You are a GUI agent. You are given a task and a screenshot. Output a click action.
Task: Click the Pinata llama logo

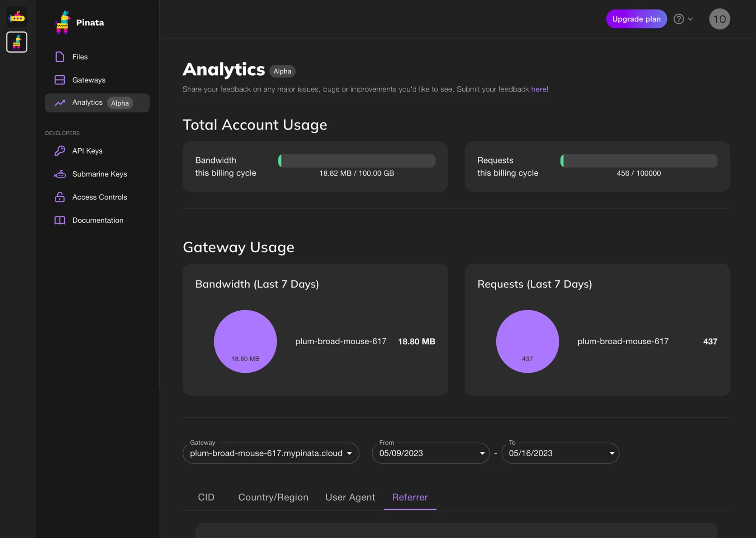(x=62, y=22)
